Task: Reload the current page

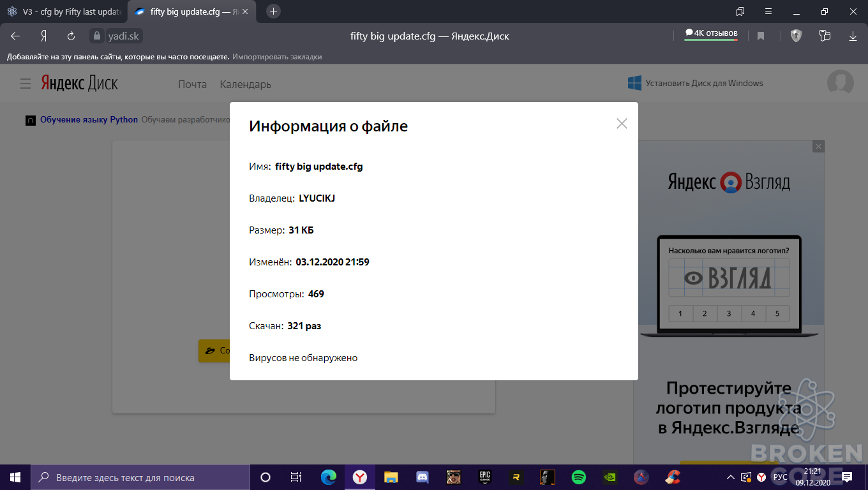Action: 71,36
